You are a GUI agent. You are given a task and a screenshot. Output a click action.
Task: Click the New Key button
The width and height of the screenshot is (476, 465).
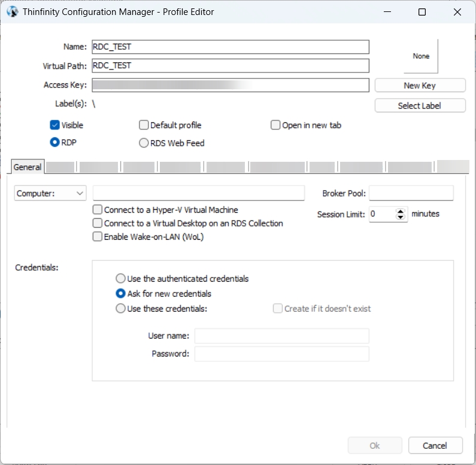point(420,86)
